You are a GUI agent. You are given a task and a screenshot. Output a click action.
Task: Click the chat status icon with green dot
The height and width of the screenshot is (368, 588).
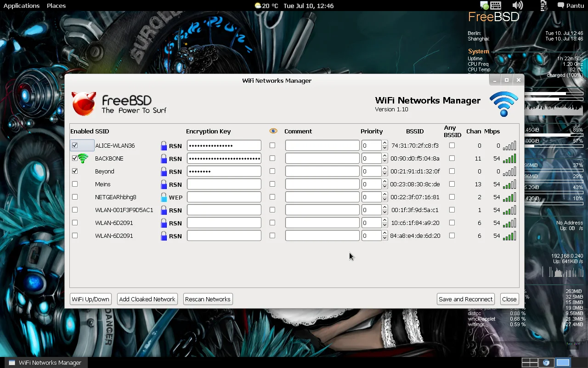(x=484, y=6)
